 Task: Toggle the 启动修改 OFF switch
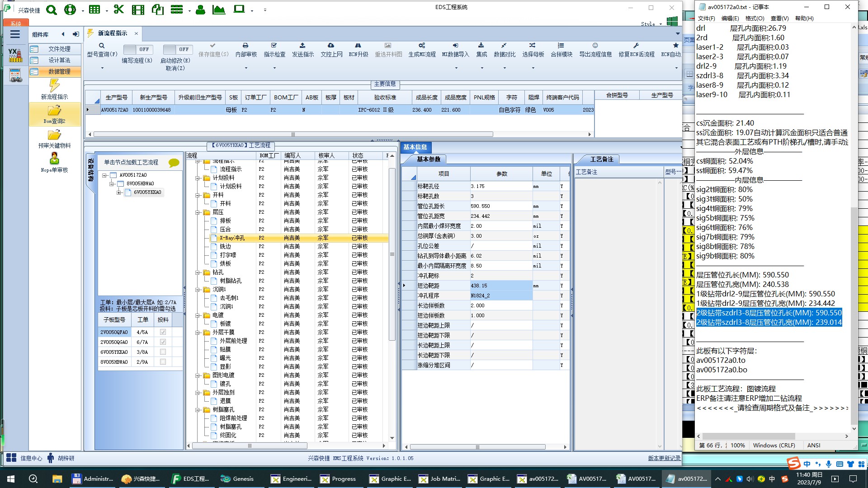(x=177, y=49)
